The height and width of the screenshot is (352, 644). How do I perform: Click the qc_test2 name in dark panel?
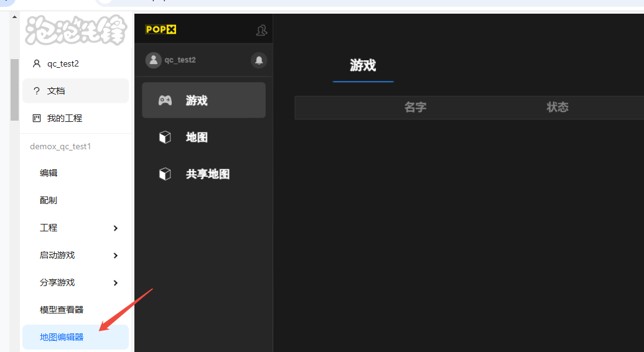point(180,60)
